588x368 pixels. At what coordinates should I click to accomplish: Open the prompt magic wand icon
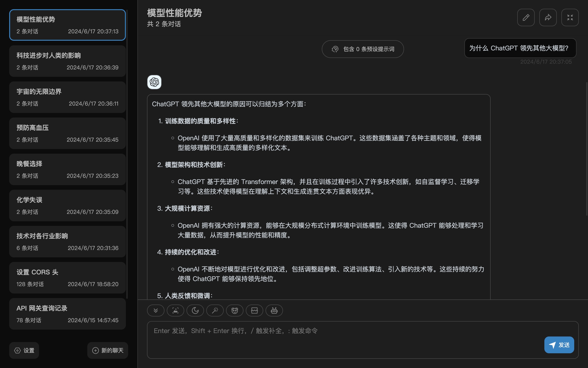pyautogui.click(x=215, y=310)
